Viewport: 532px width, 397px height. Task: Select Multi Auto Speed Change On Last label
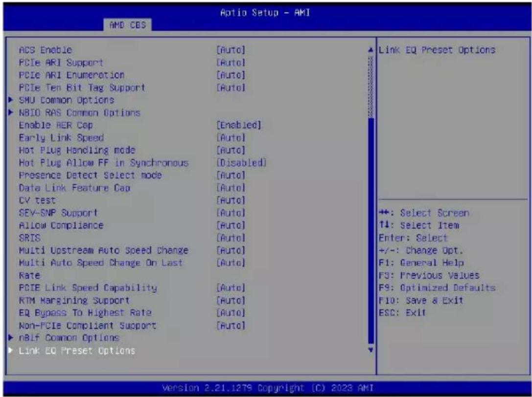coord(101,263)
